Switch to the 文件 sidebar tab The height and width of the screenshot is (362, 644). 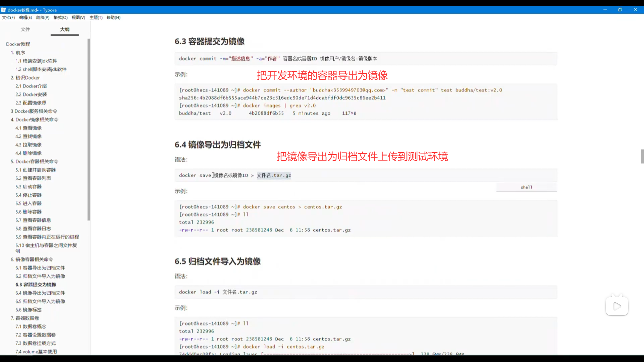[x=25, y=29]
